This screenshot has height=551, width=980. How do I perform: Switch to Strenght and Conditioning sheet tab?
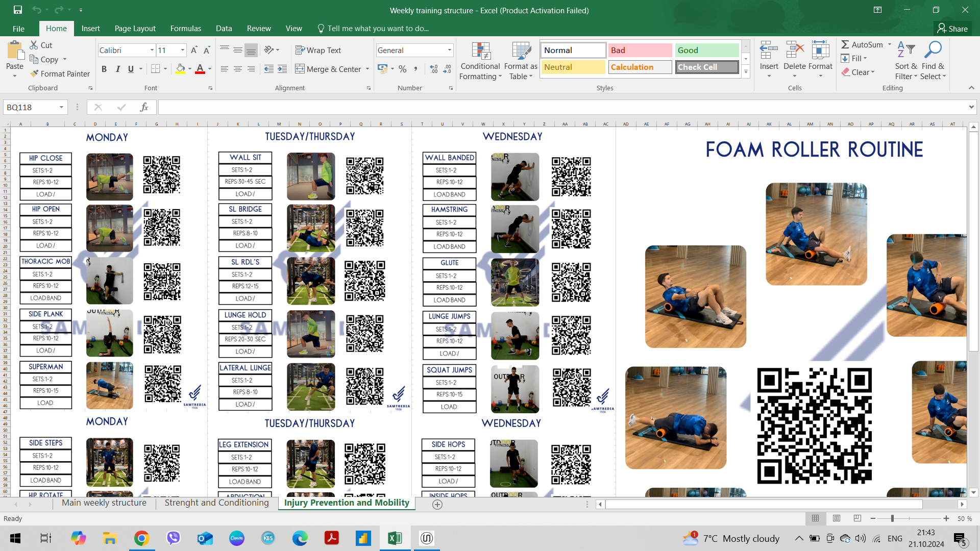point(216,503)
